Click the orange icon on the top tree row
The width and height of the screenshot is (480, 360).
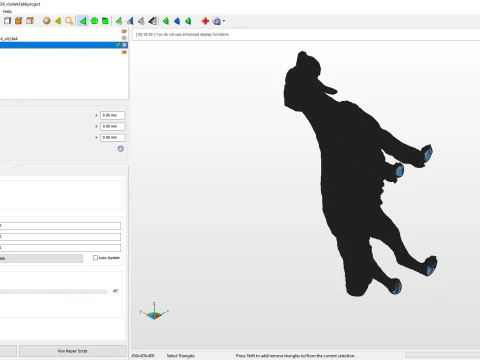click(124, 31)
